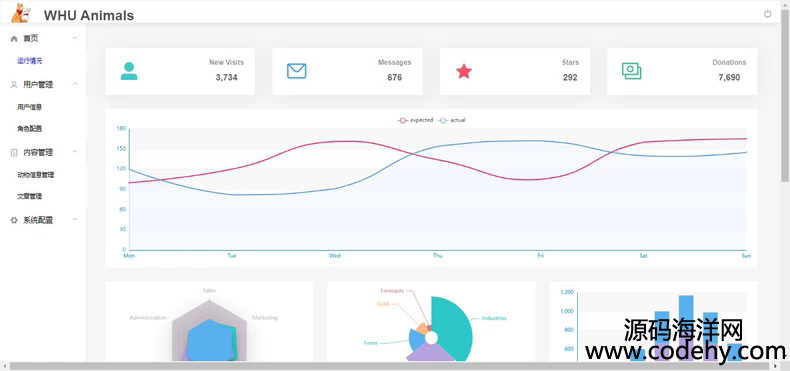Click the Stars red star icon
This screenshot has height=371, width=790.
pyautogui.click(x=464, y=71)
